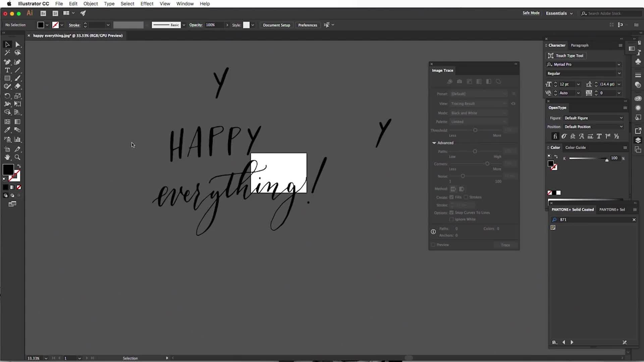Select the Pen tool

7,62
